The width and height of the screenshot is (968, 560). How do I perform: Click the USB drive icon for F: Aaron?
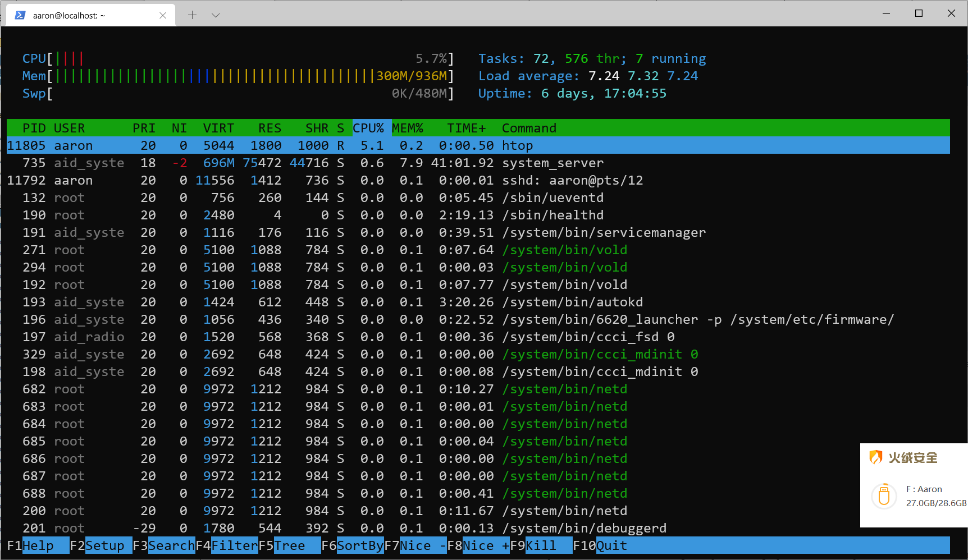[885, 496]
